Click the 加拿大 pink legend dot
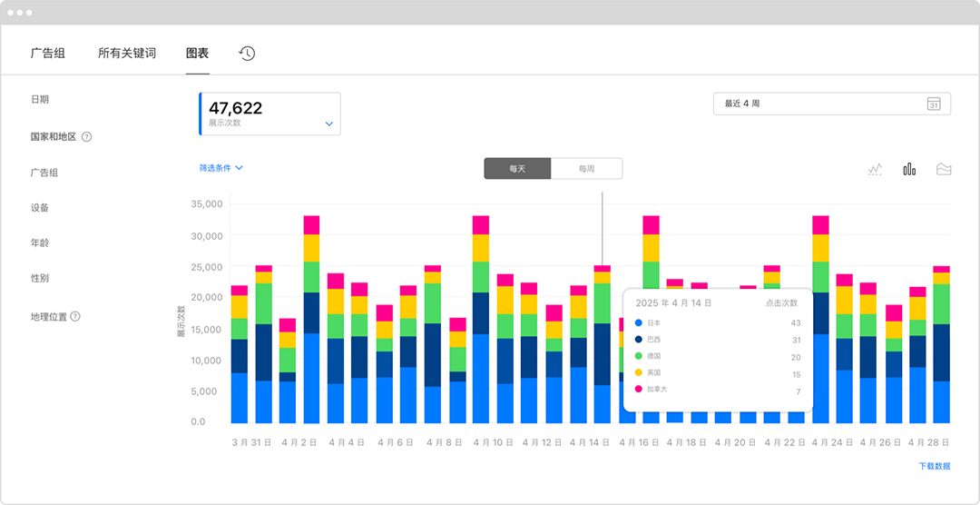 click(x=638, y=390)
